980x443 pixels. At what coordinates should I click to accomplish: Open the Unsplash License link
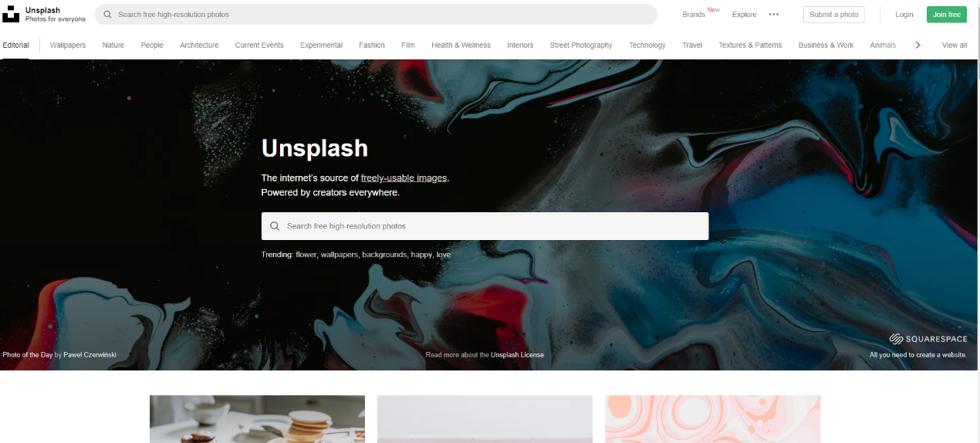tap(517, 355)
